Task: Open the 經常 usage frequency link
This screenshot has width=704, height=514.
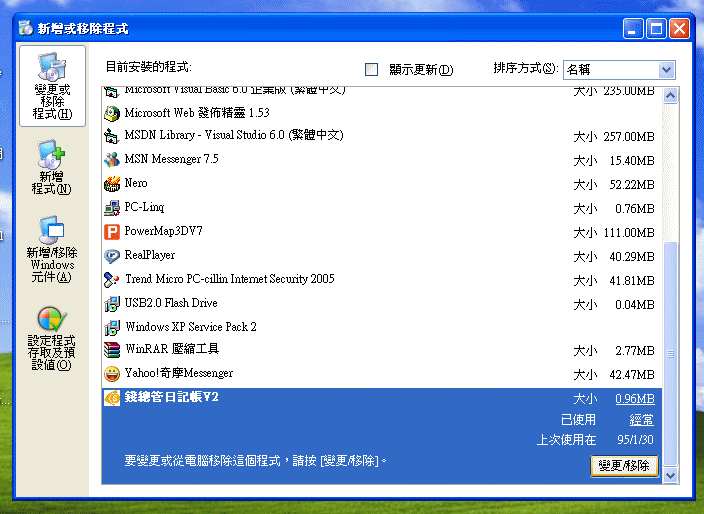Action: pyautogui.click(x=641, y=420)
